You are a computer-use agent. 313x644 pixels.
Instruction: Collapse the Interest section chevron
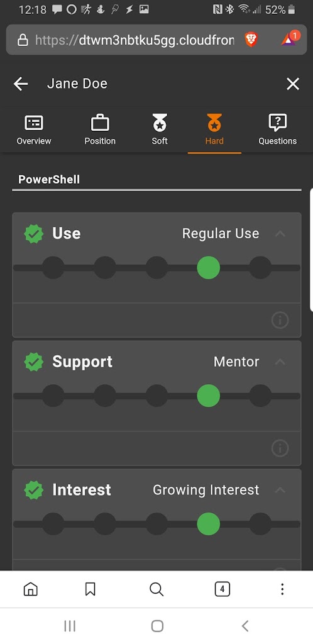point(280,490)
